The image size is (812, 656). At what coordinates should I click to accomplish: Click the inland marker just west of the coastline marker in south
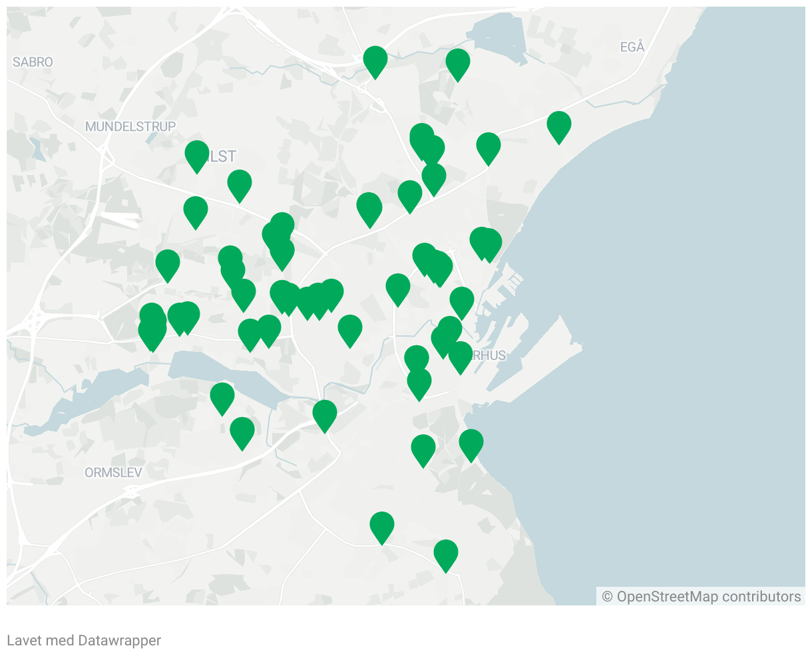coord(423,448)
